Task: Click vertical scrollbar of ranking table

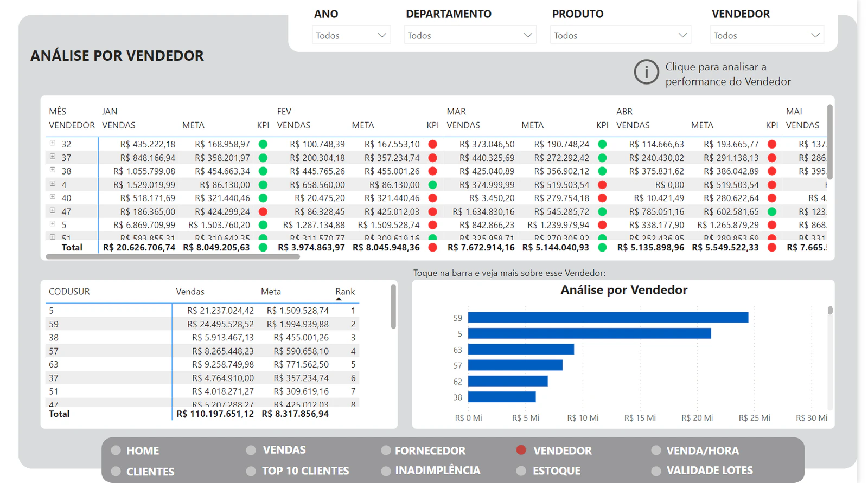Action: point(393,307)
